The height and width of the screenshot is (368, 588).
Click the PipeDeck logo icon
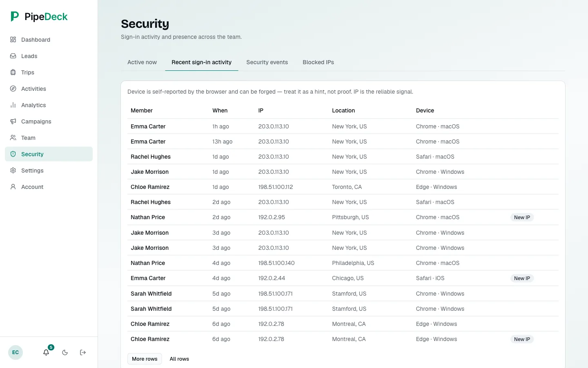15,16
